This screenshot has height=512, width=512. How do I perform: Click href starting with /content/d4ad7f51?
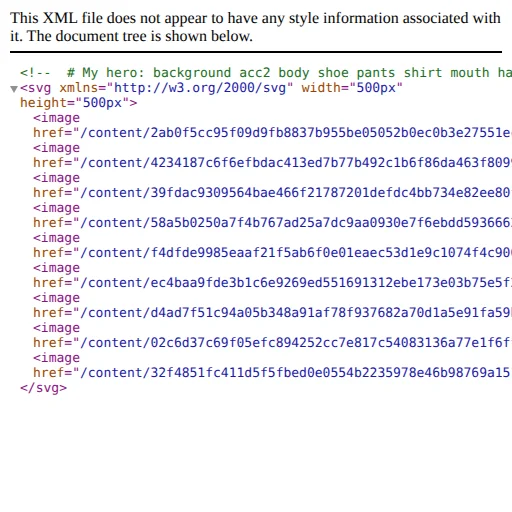point(272,313)
